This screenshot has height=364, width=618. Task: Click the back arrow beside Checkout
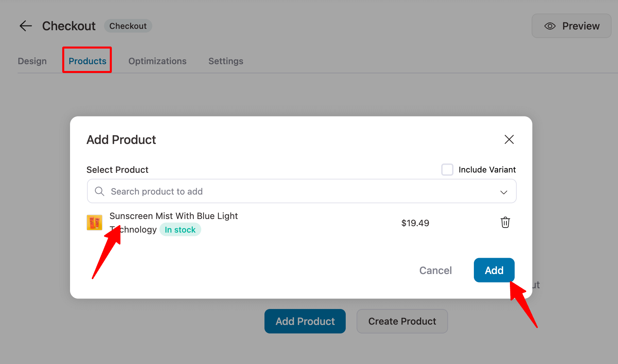[25, 26]
